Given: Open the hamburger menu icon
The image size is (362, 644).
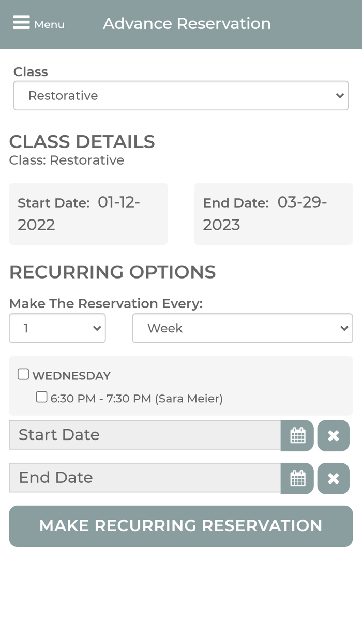Looking at the screenshot, I should [21, 22].
